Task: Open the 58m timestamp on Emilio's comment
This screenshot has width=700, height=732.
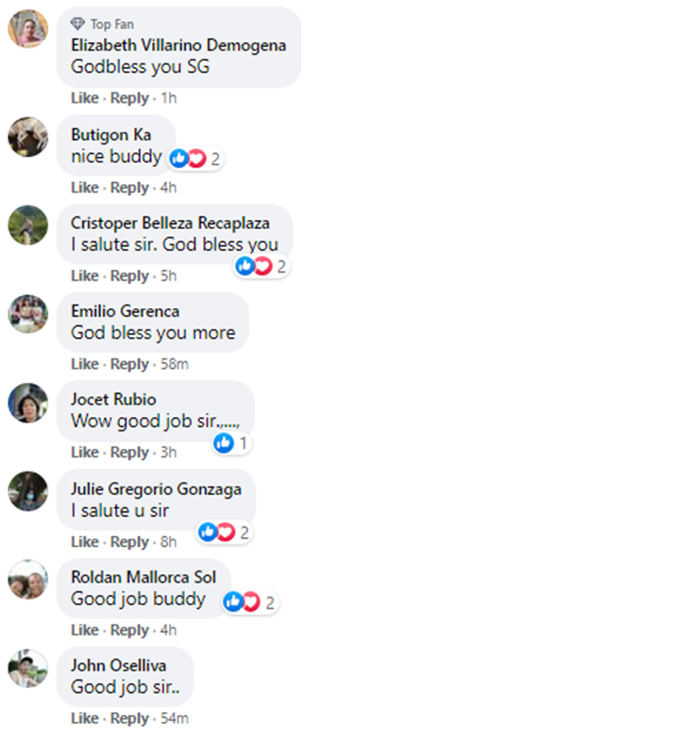Action: click(175, 364)
